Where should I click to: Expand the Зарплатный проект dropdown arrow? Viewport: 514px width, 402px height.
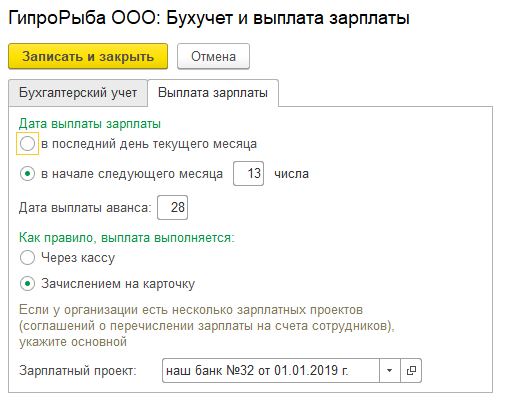click(389, 370)
